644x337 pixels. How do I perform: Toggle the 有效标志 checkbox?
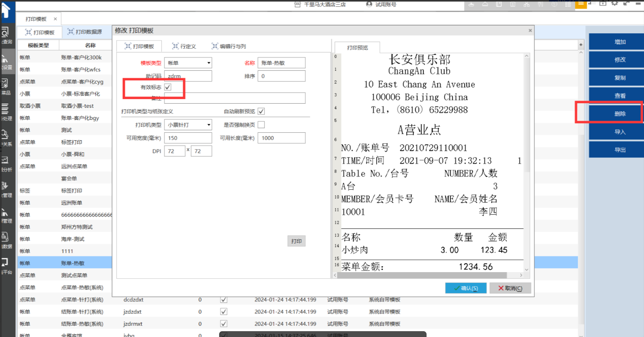click(168, 87)
